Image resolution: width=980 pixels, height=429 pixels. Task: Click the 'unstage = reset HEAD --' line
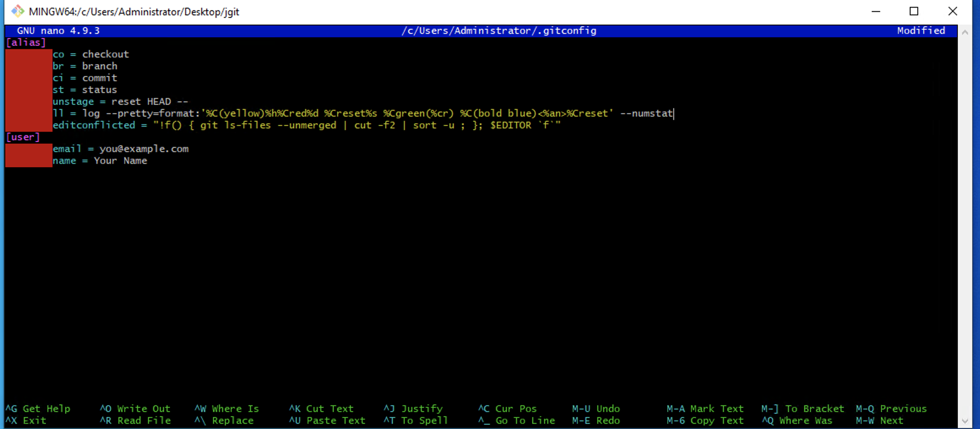pyautogui.click(x=120, y=101)
